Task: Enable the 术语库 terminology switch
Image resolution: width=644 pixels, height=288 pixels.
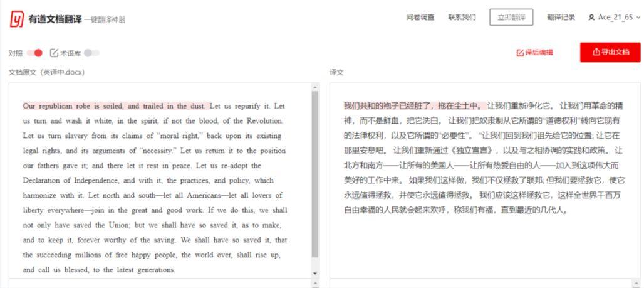Action: [x=91, y=53]
